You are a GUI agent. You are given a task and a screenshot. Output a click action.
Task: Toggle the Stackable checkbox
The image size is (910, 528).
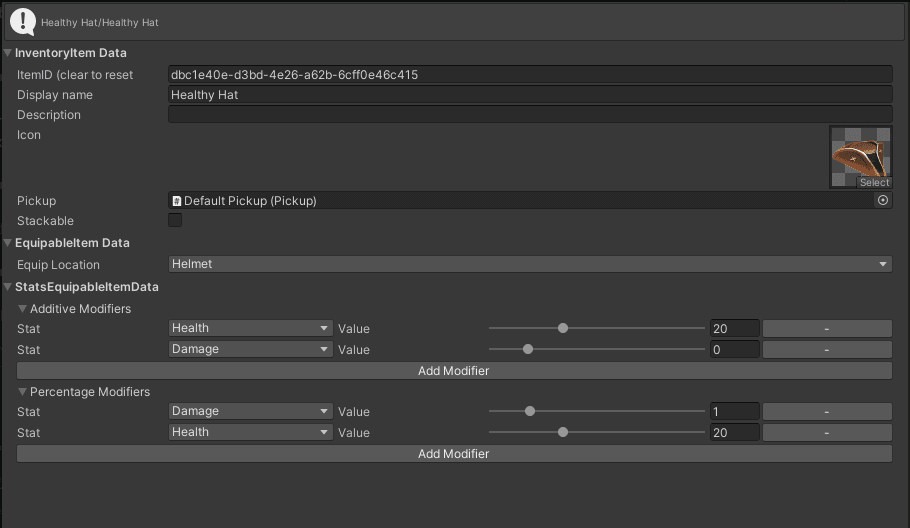[175, 220]
